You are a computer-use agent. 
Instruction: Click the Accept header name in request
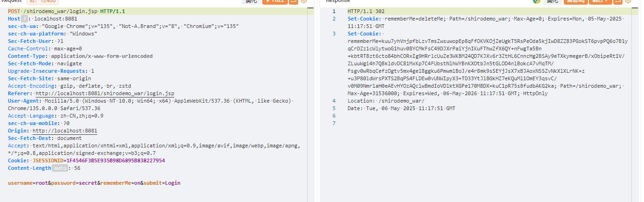click(x=17, y=146)
